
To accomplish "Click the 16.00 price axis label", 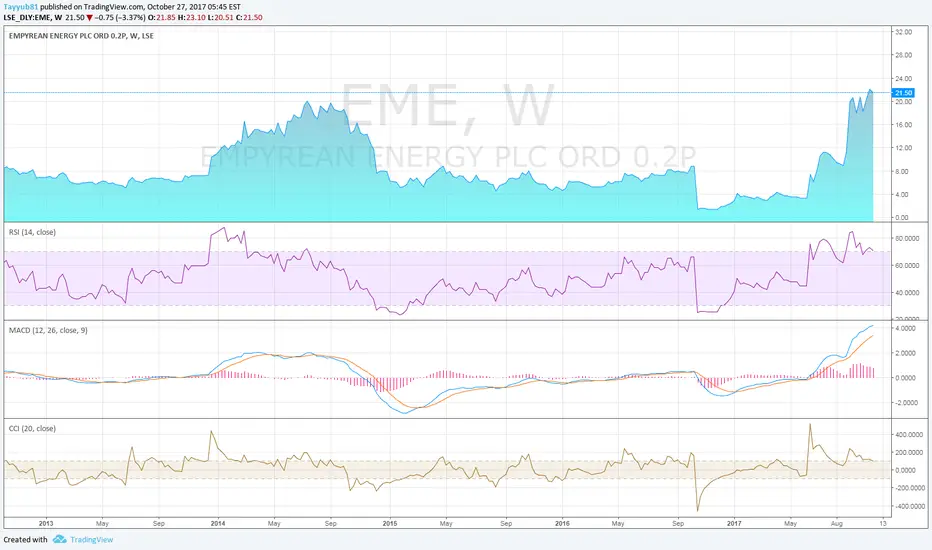I will 903,125.
